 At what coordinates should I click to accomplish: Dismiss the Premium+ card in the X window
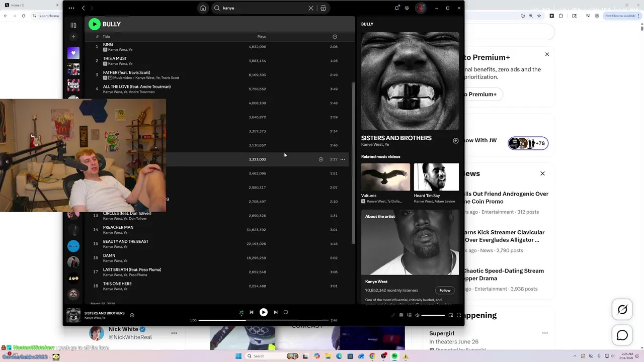click(x=547, y=54)
